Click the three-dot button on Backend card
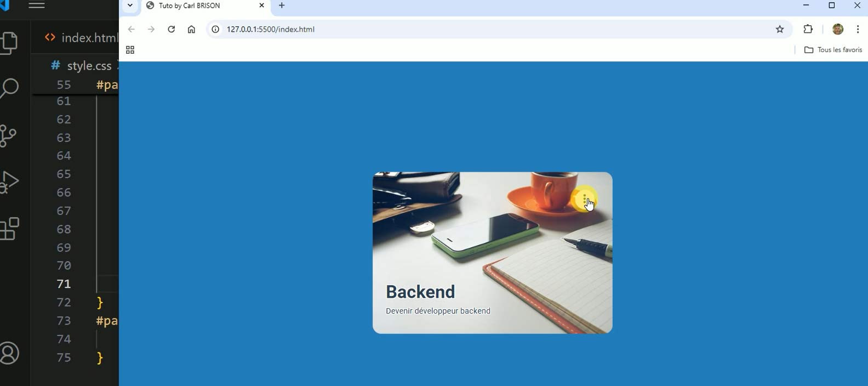This screenshot has width=868, height=386. (x=584, y=199)
